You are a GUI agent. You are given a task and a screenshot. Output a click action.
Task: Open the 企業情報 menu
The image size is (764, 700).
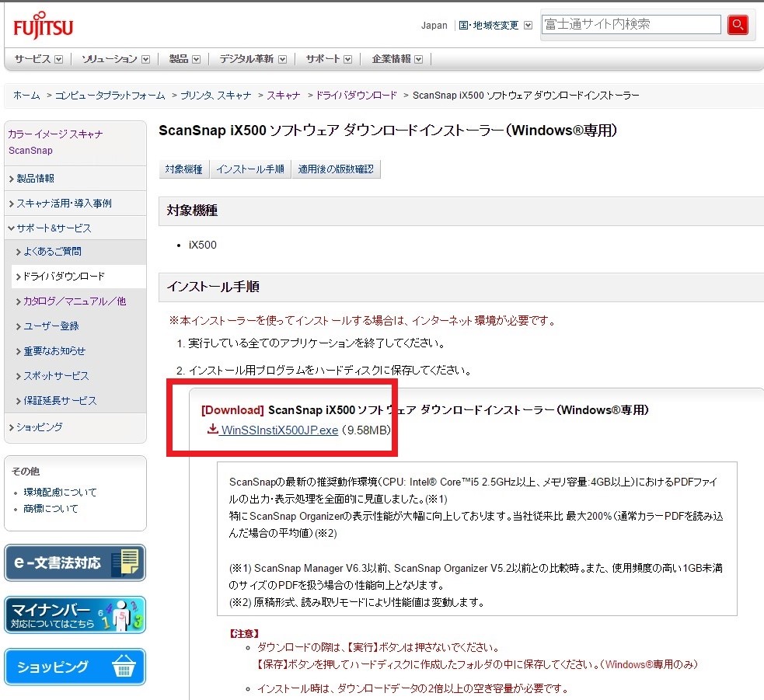click(397, 59)
